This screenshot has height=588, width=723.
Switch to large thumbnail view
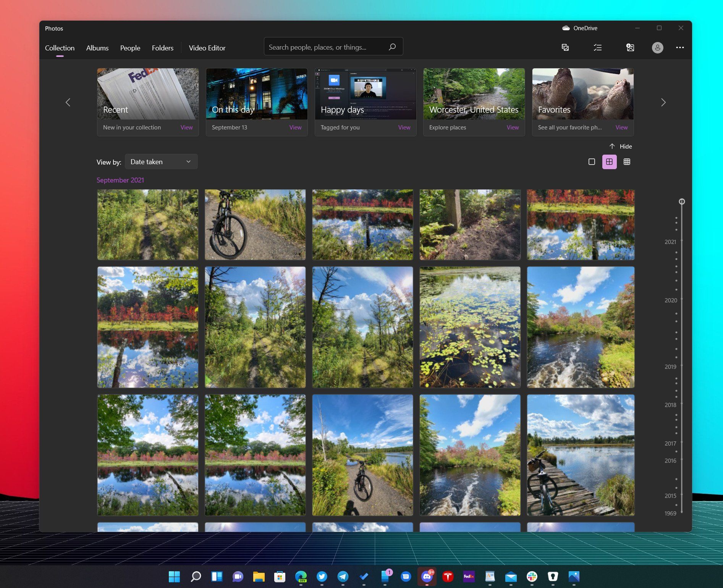point(592,162)
